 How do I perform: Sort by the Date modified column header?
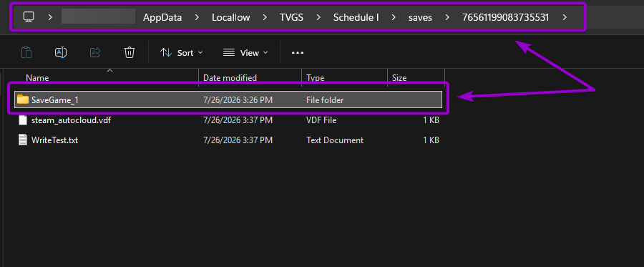tap(230, 77)
